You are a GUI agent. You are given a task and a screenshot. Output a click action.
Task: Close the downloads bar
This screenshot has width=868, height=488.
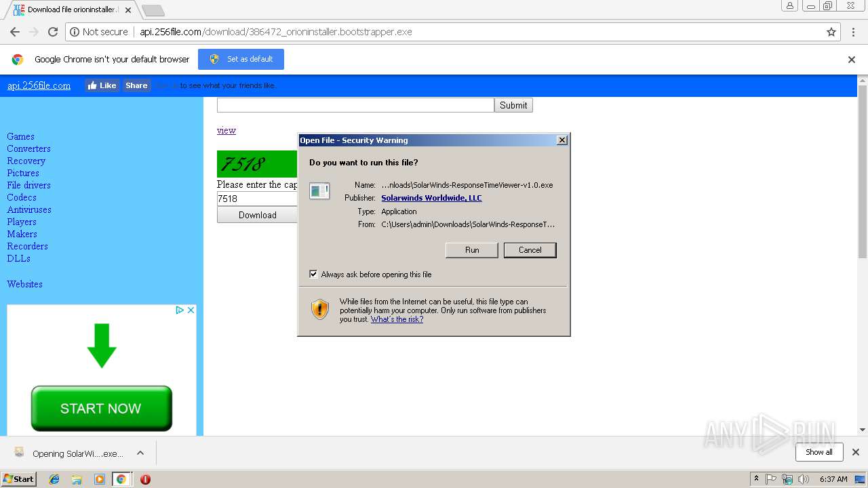(x=855, y=452)
